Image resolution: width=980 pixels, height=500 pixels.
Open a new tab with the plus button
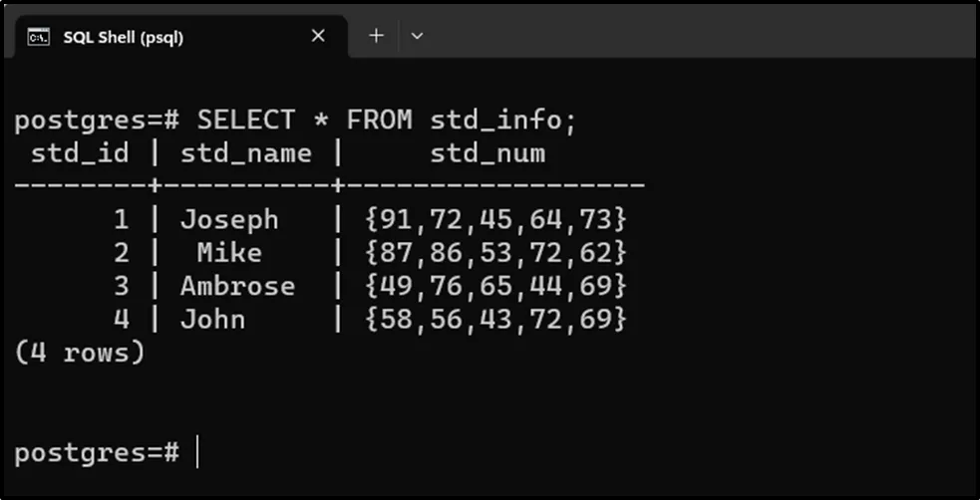point(376,36)
